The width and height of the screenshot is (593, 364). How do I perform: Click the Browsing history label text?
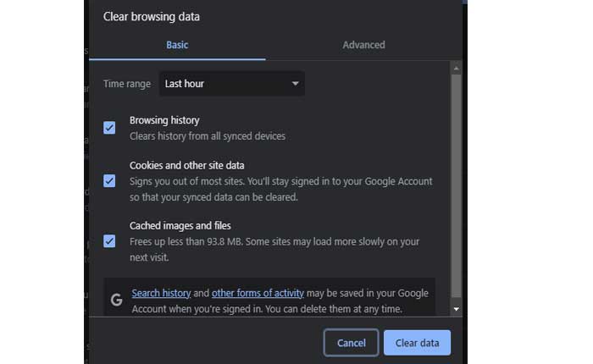pyautogui.click(x=164, y=120)
